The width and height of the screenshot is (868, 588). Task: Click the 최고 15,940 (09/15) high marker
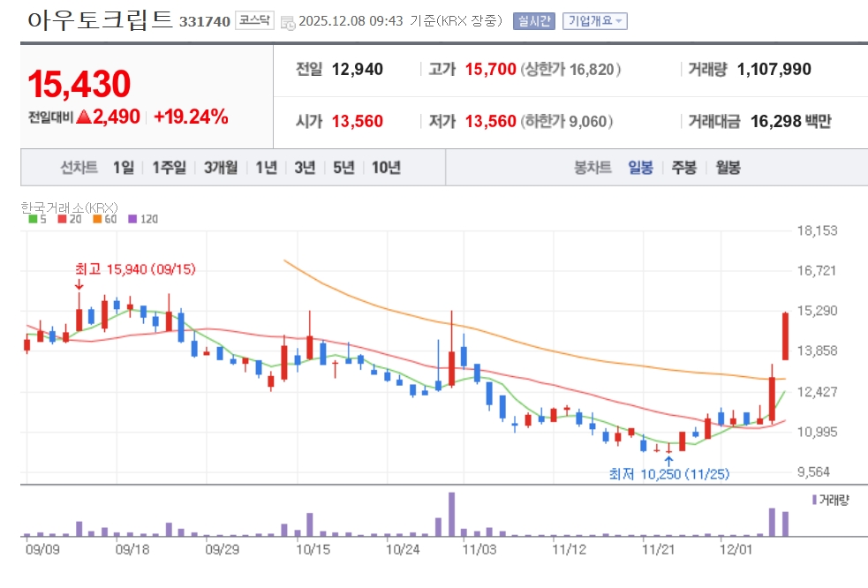(136, 269)
